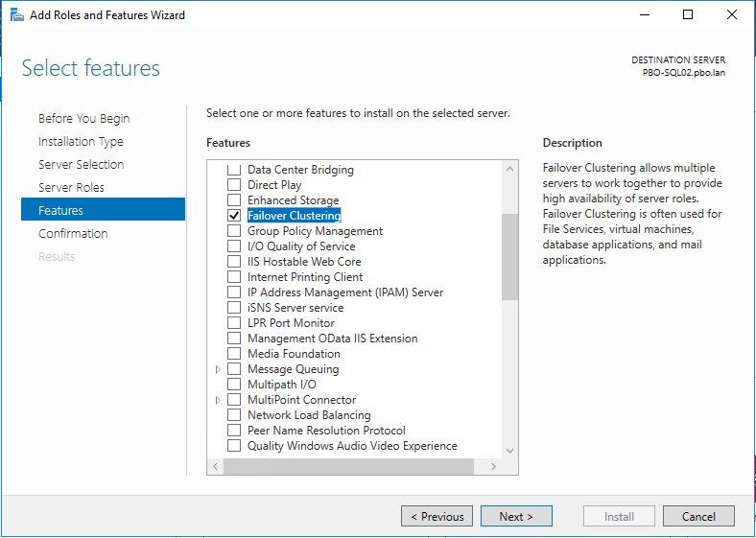Select the Installation Type step

[x=81, y=142]
